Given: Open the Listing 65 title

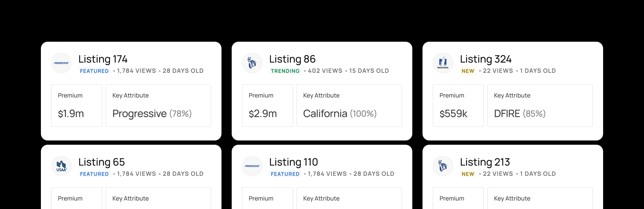Looking at the screenshot, I should coord(102,162).
